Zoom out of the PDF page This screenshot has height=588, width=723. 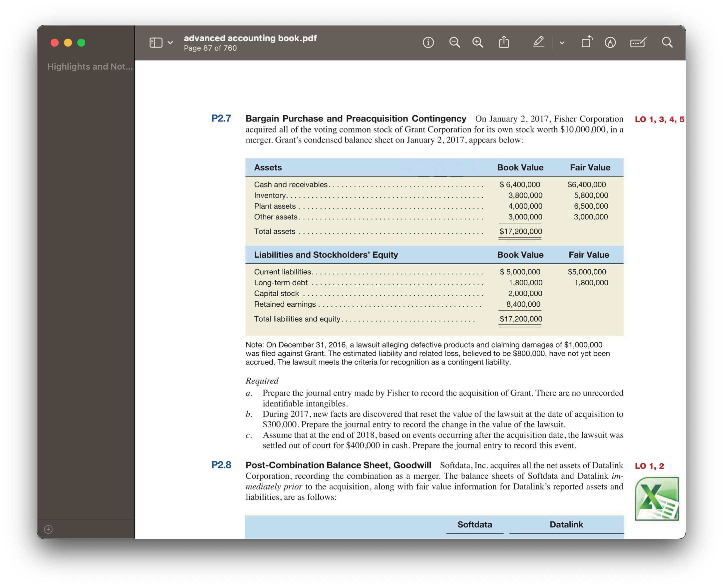[x=454, y=42]
